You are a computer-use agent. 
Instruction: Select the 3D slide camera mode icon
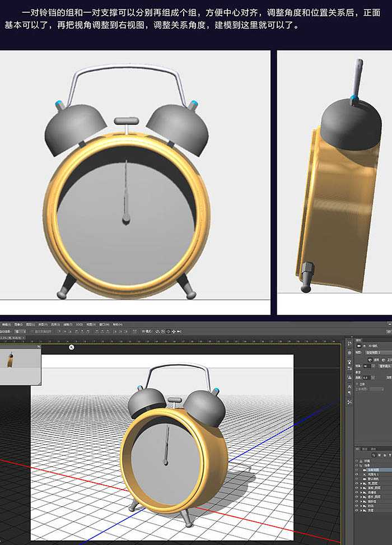[174, 332]
